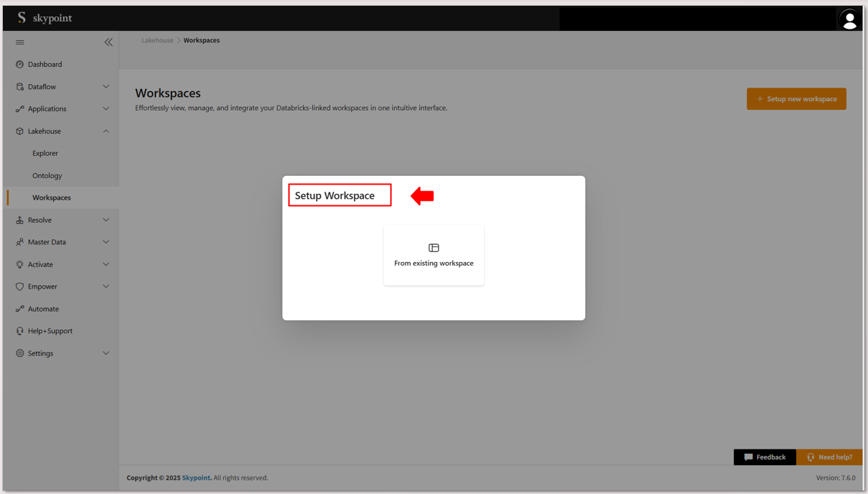The height and width of the screenshot is (494, 868).
Task: Click the Lakehouse cube icon
Action: (x=20, y=131)
